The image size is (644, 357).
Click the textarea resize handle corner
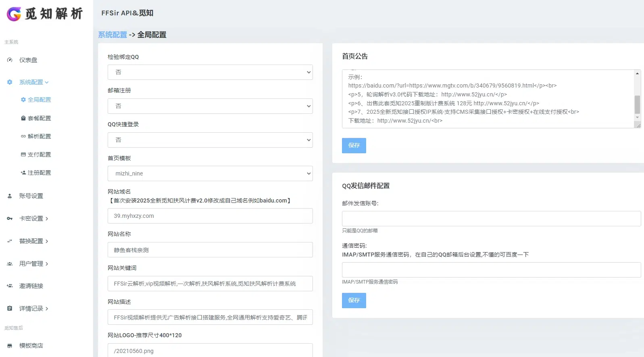(638, 125)
